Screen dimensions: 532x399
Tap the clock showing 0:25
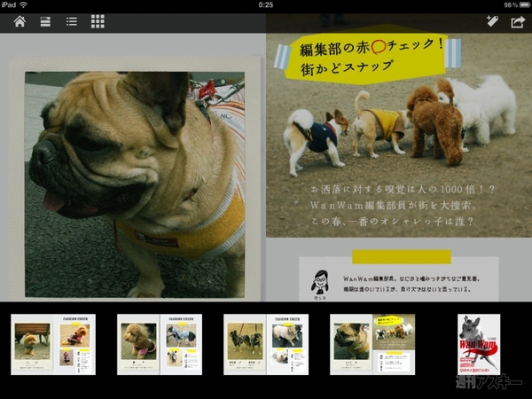(x=266, y=4)
